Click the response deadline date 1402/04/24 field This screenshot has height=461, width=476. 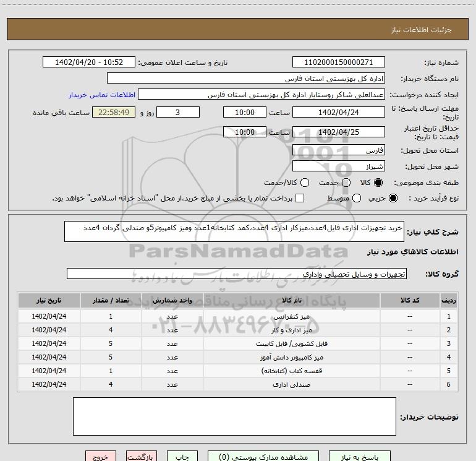pyautogui.click(x=339, y=112)
